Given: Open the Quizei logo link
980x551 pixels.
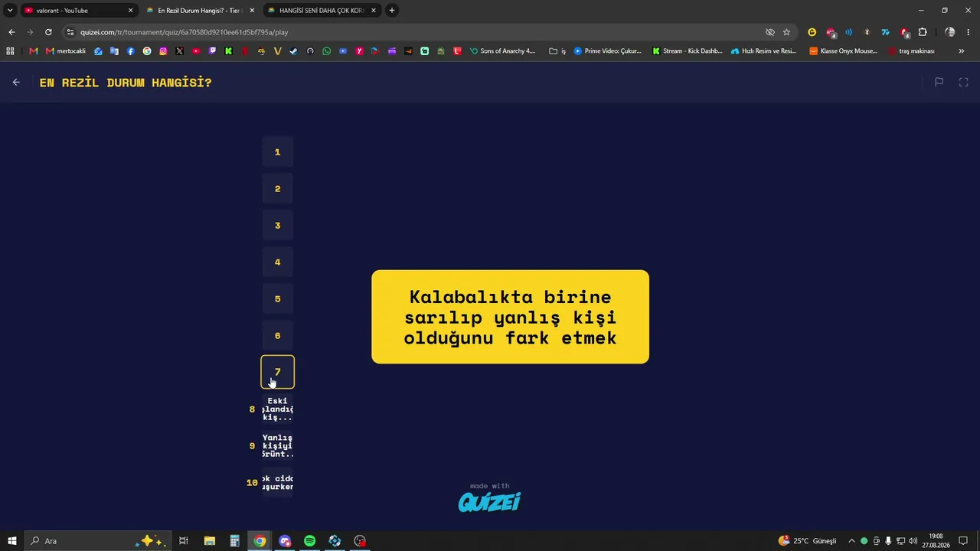Looking at the screenshot, I should [489, 501].
